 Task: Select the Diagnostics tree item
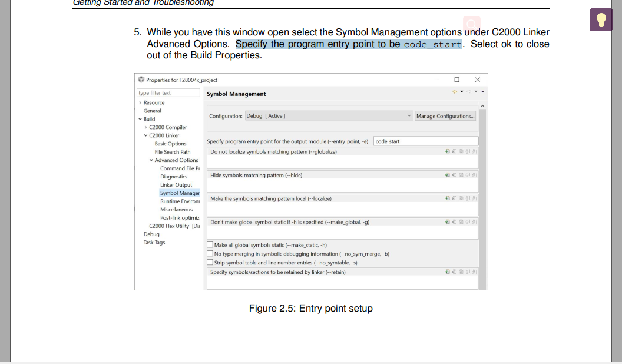pos(174,177)
